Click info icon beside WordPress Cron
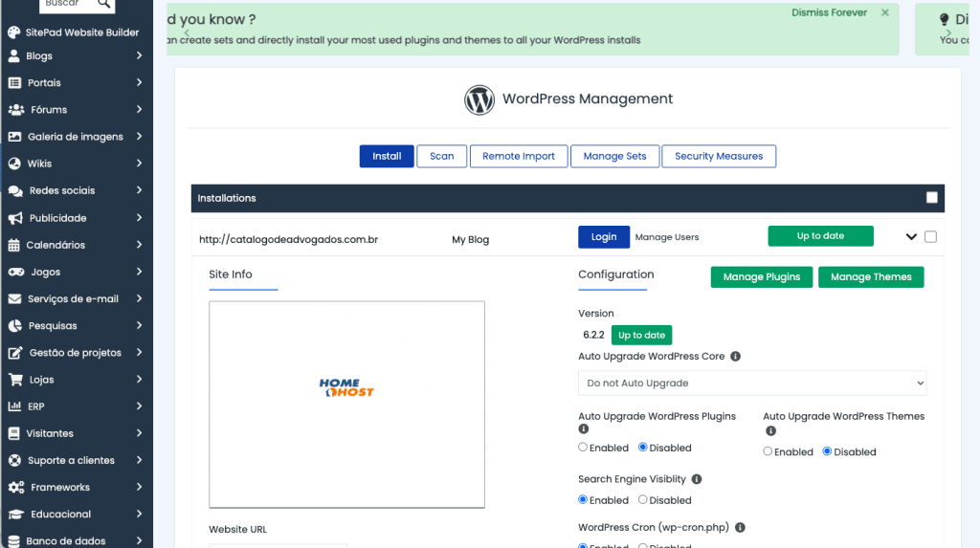 pyautogui.click(x=740, y=527)
